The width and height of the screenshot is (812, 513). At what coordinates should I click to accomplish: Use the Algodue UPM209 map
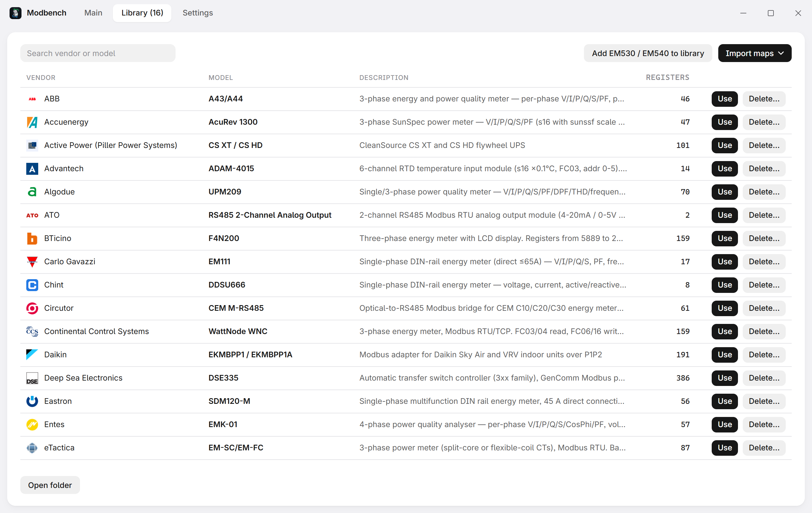click(x=725, y=192)
